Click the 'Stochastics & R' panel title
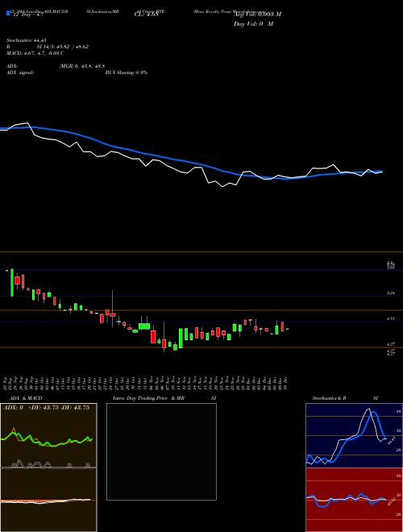The image size is (403, 532). click(329, 398)
